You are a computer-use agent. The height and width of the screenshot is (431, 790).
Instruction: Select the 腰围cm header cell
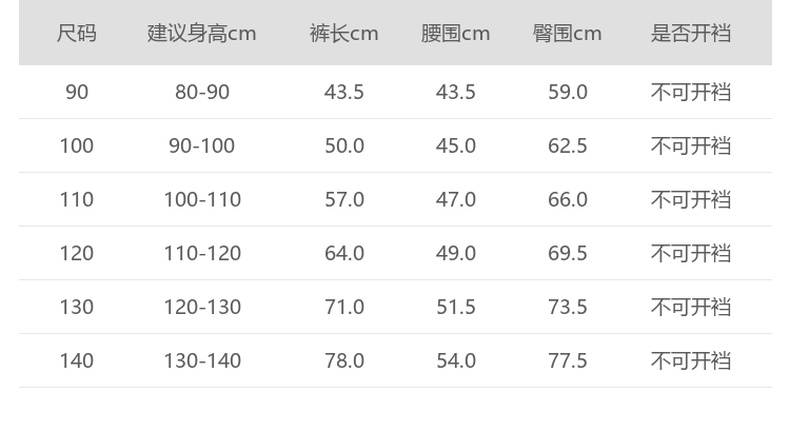tap(456, 33)
